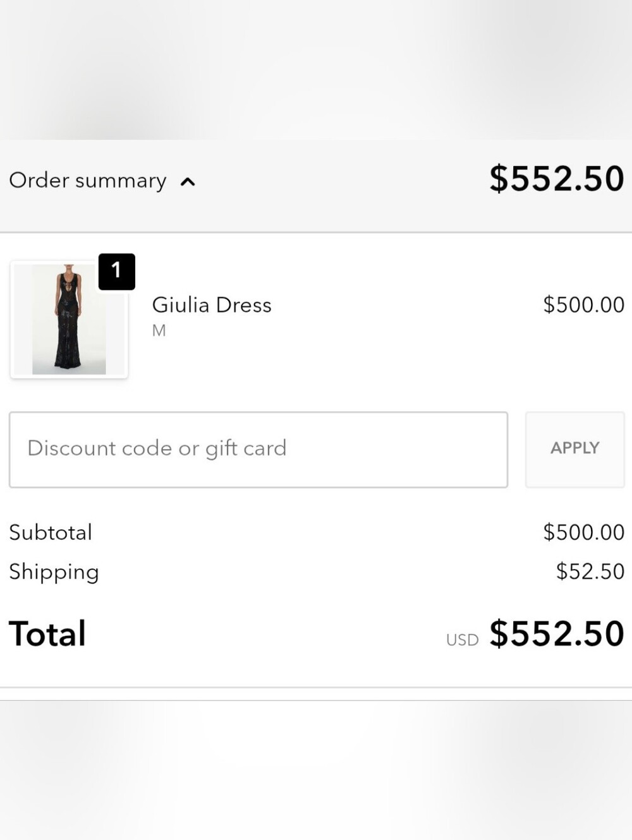Click the blurred area below Total section
The image size is (632, 840).
tap(316, 771)
